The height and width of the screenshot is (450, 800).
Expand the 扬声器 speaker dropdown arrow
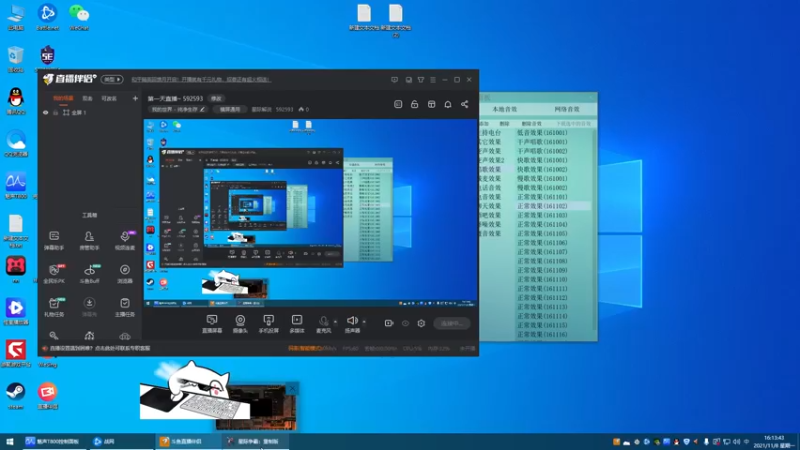pyautogui.click(x=365, y=322)
